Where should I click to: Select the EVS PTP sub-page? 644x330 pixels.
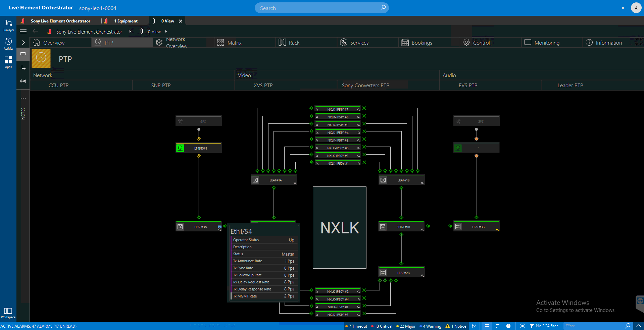coord(491,86)
